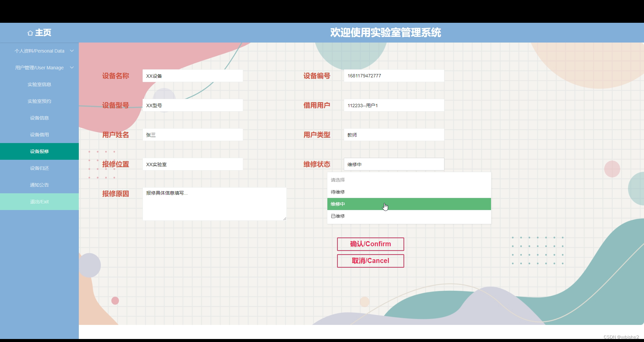Open the 主页 home link

point(39,32)
